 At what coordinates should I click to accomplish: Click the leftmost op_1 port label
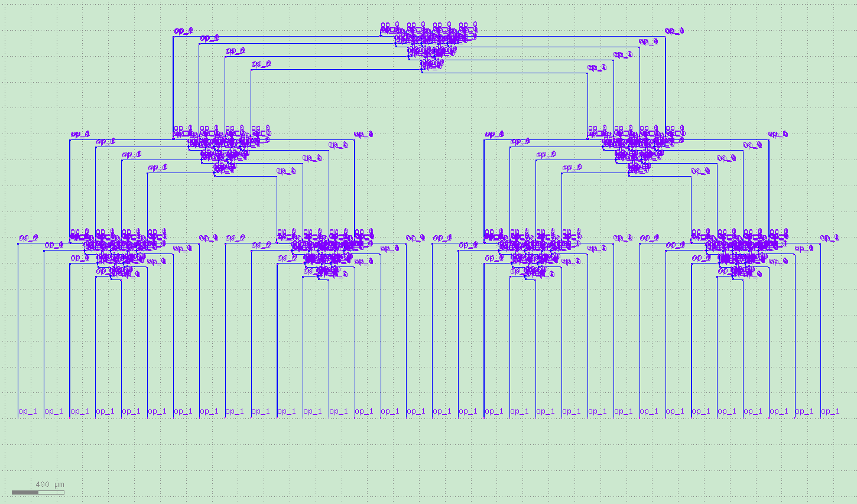(x=28, y=411)
